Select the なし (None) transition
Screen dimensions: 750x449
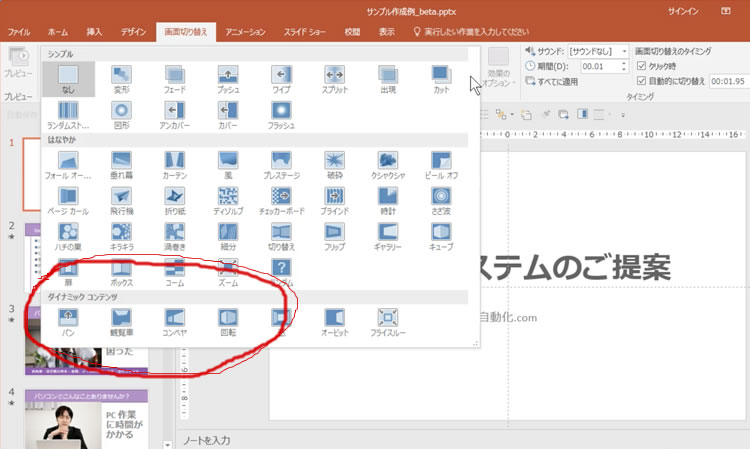tap(68, 79)
